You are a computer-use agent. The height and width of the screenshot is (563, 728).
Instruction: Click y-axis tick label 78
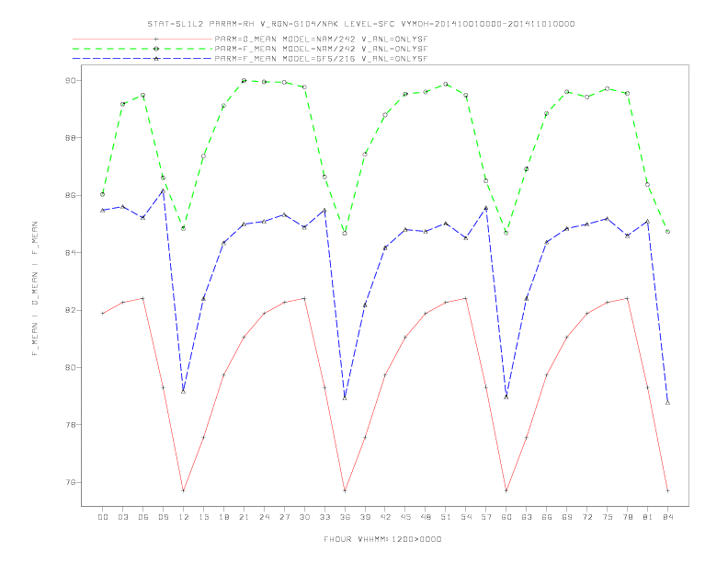coord(70,425)
